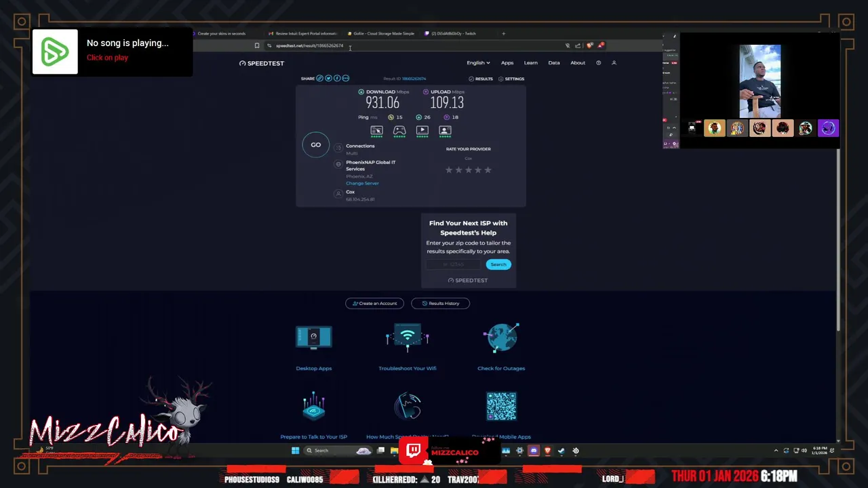
Task: Open Check for Outages globe icon
Action: point(502,337)
